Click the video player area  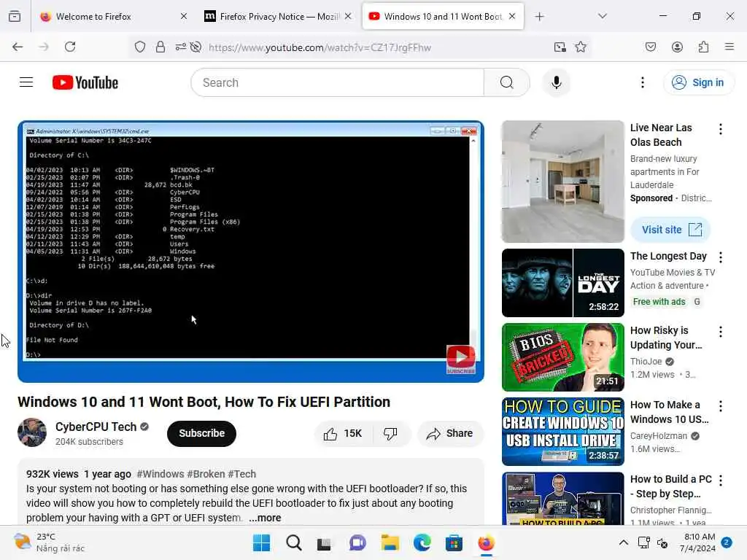251,252
